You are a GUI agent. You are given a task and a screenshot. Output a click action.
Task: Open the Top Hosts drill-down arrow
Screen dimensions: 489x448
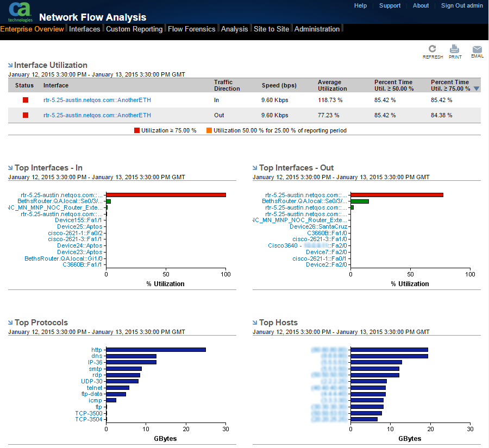(255, 321)
